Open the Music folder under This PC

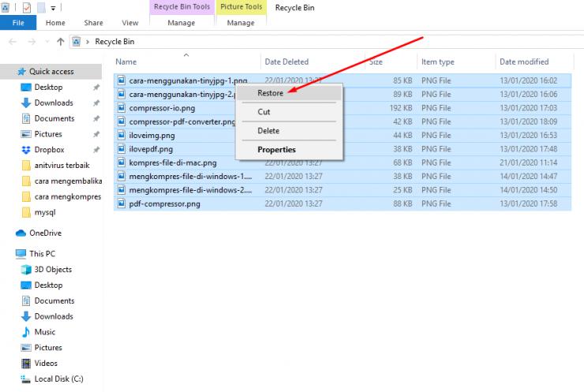[x=45, y=332]
